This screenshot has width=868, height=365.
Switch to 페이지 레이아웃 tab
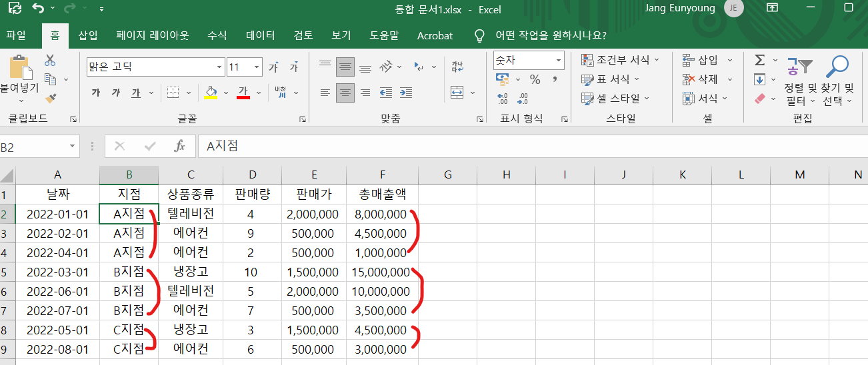pos(153,35)
